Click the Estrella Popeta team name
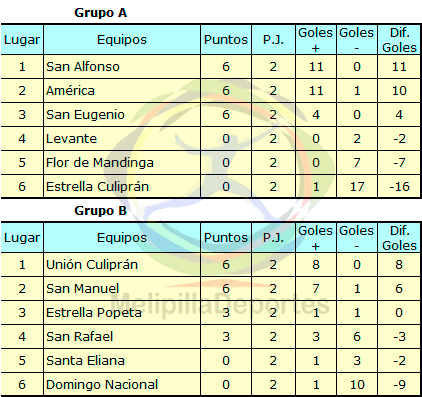Screen dimensions: 422x397 pos(94,313)
